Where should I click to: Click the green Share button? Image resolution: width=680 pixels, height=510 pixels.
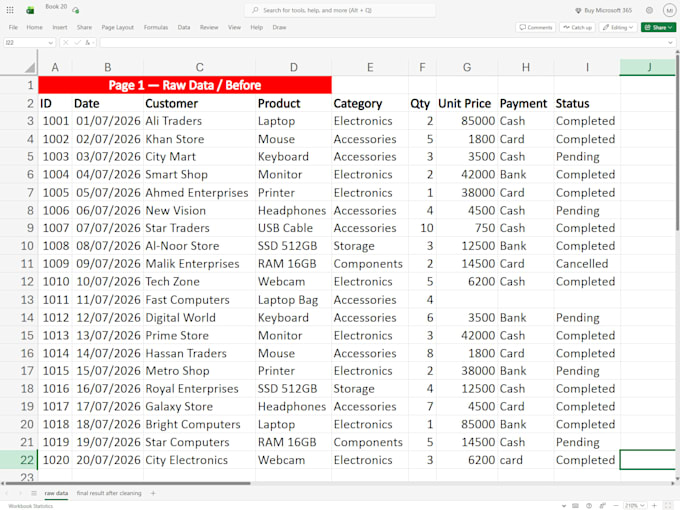coord(658,27)
